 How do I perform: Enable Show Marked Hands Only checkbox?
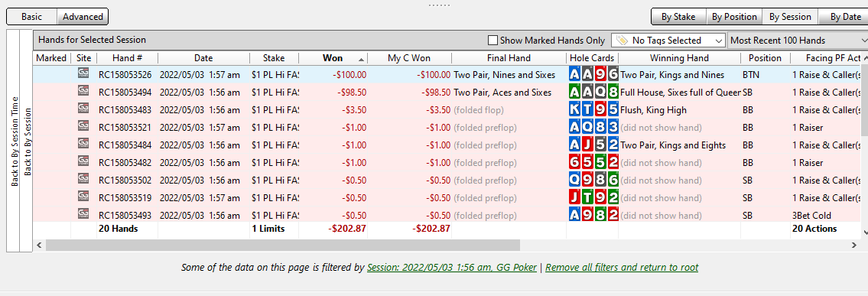[x=493, y=41]
